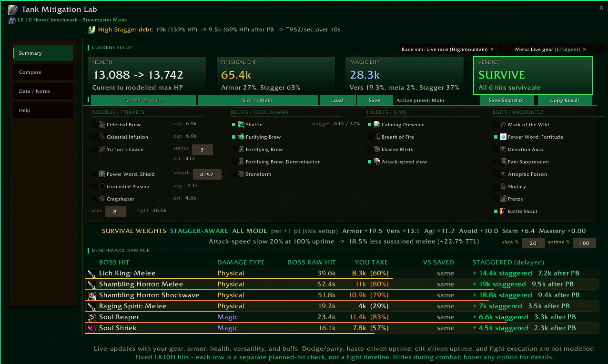This screenshot has height=364, width=608.
Task: Click the Power Word: Shield absorb field
Action: [x=207, y=174]
